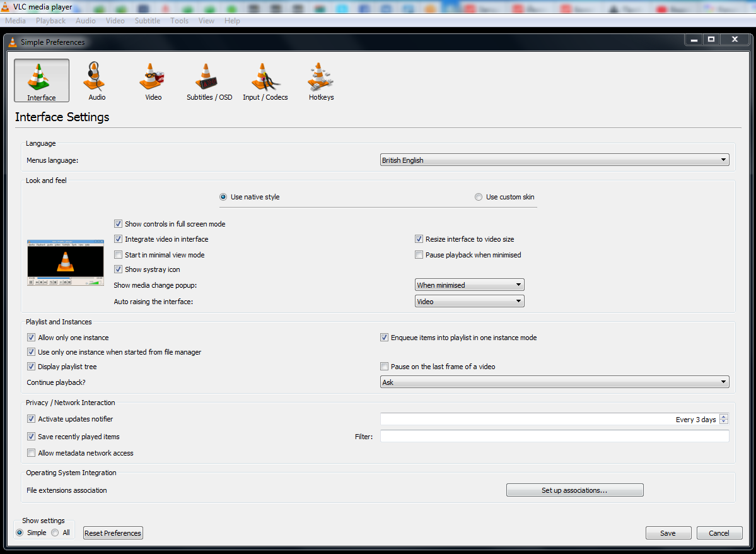Open the View menu
756x554 pixels.
[206, 21]
